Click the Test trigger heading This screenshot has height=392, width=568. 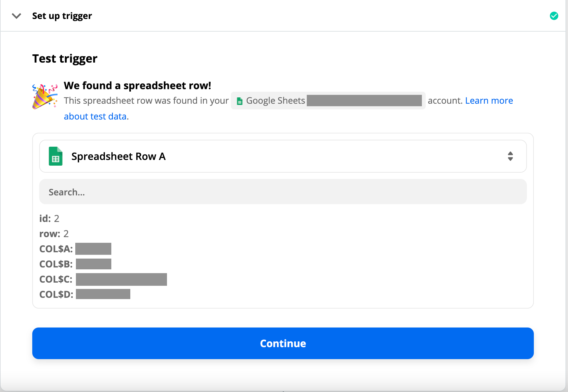click(x=65, y=58)
